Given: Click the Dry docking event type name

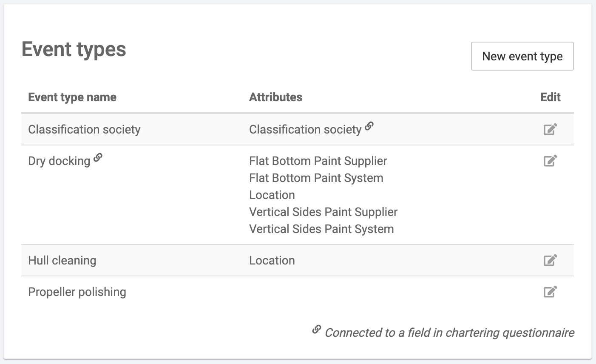Looking at the screenshot, I should click(59, 161).
